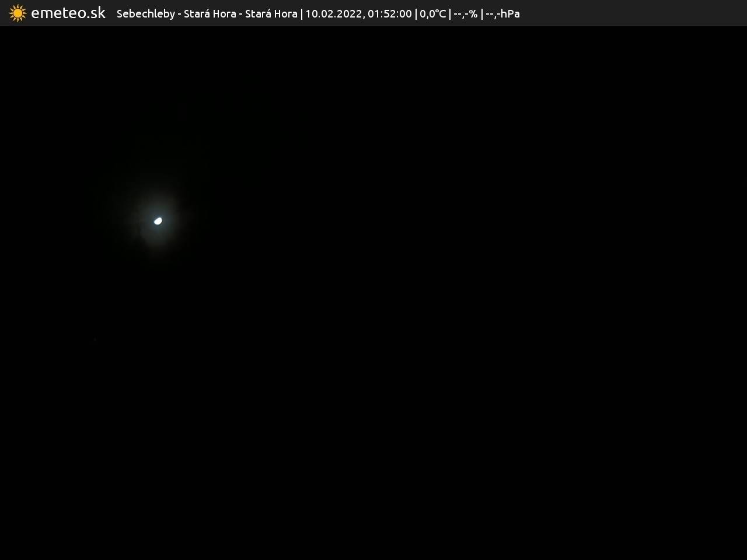Click the sun logo icon
This screenshot has height=560, width=747.
18,13
